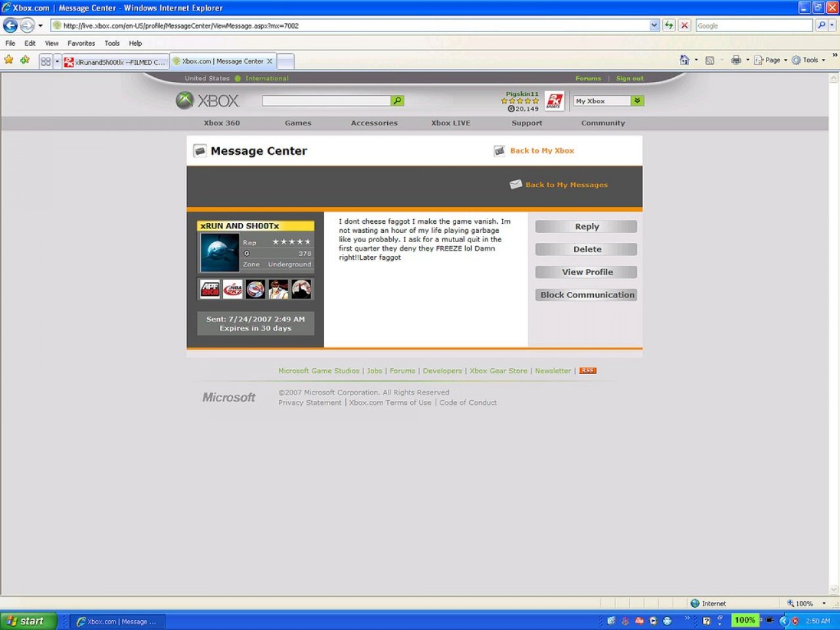Click the orange RSS badge in footer
Viewport: 840px width, 630px height.
pyautogui.click(x=588, y=371)
